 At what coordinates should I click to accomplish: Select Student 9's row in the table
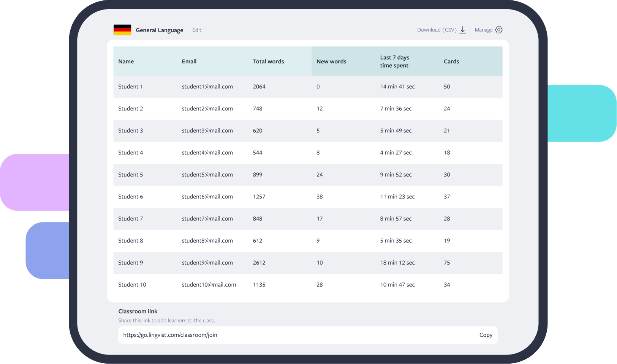click(x=130, y=263)
